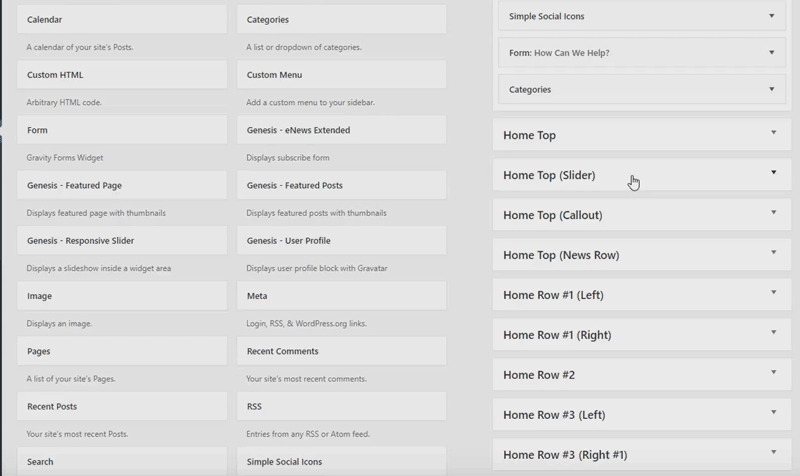Viewport: 800px width, 476px height.
Task: Expand the Home Row #2 arrow
Action: pos(773,372)
